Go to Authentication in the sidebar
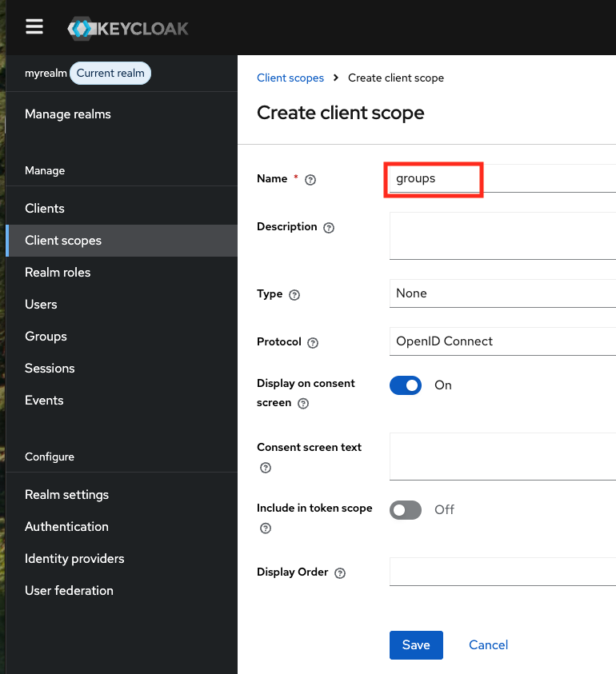The width and height of the screenshot is (616, 674). (122, 527)
